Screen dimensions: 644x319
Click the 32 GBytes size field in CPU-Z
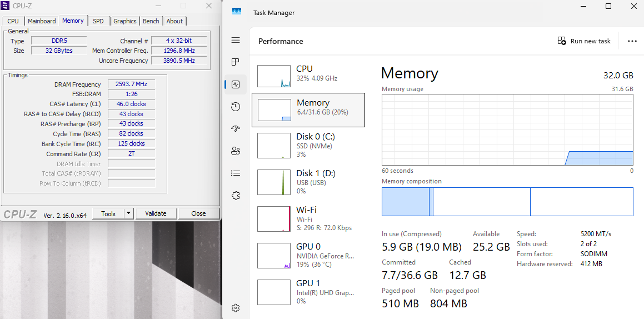(x=59, y=51)
